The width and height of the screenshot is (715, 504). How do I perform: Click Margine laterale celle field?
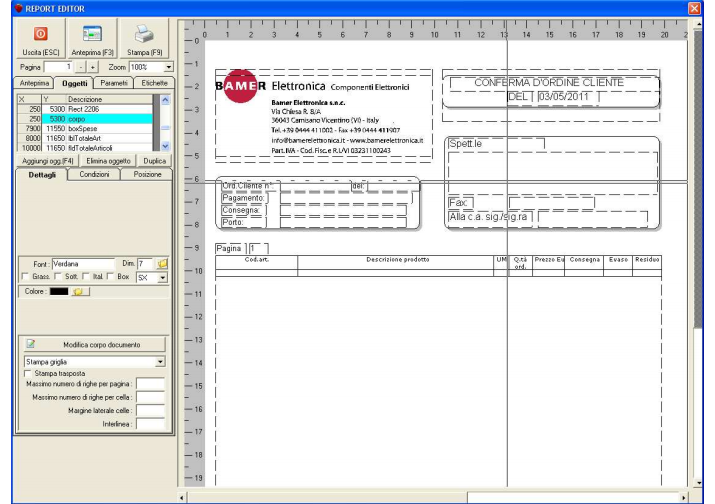(150, 410)
